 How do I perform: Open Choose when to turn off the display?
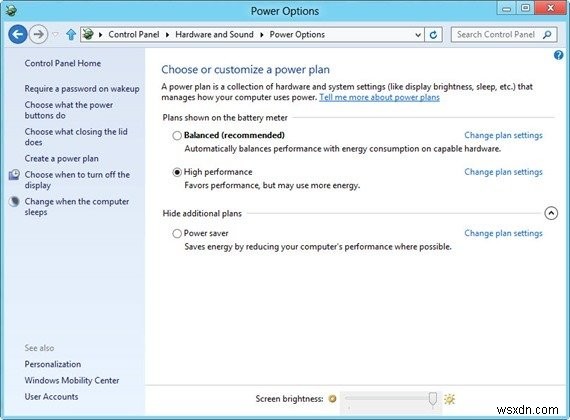tap(77, 180)
